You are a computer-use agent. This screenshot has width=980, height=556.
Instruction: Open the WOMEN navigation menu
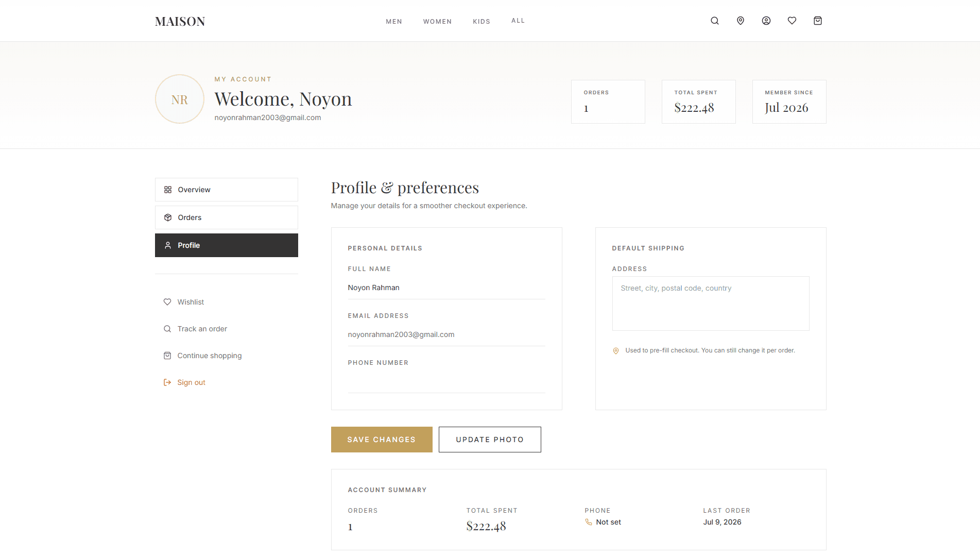[438, 21]
